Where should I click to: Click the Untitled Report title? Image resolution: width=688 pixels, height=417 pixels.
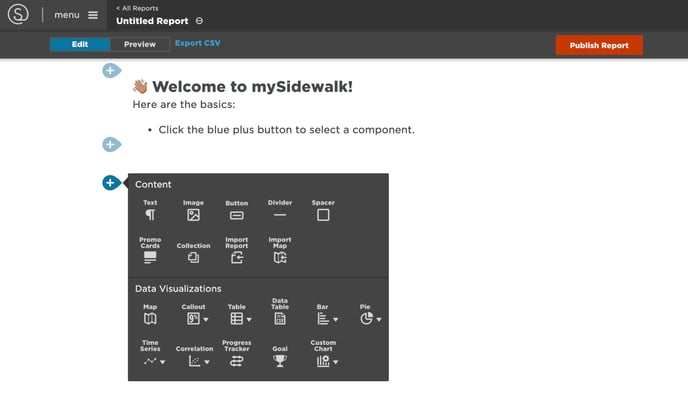point(152,21)
